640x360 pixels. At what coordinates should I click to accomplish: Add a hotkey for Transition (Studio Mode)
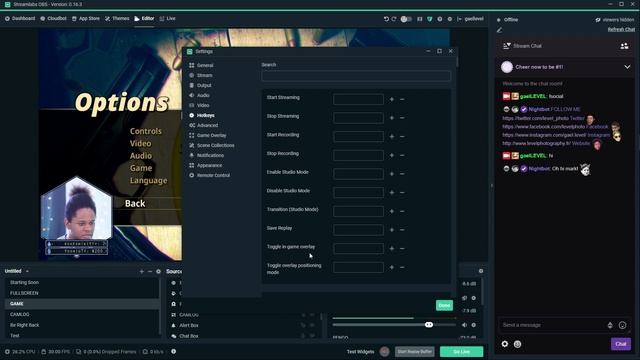pyautogui.click(x=391, y=211)
